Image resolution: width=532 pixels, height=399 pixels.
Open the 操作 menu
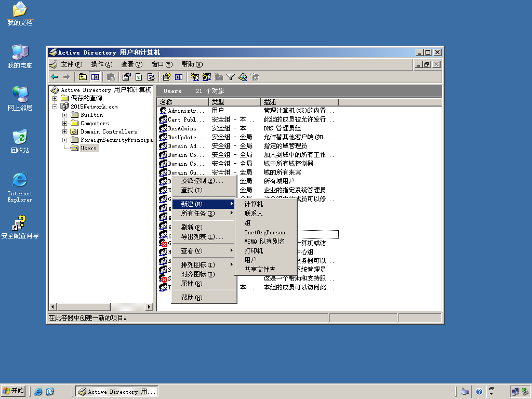click(x=101, y=64)
